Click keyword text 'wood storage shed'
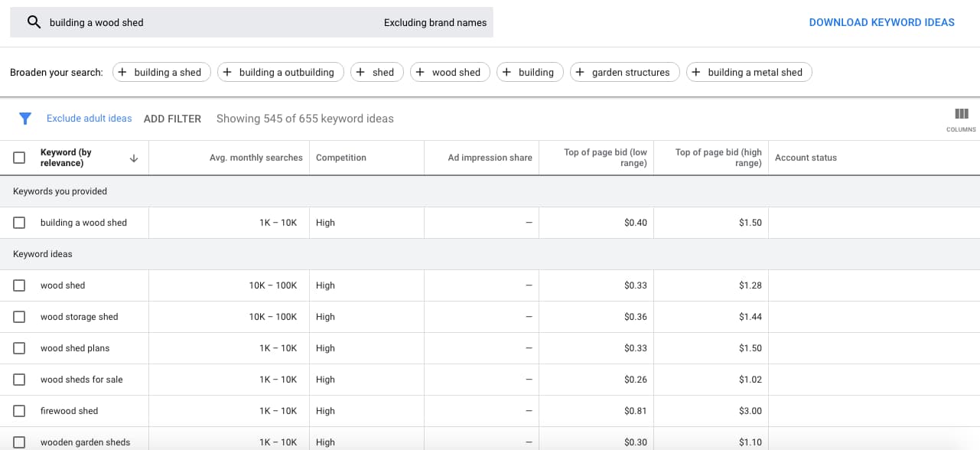The height and width of the screenshot is (450, 980). [80, 317]
